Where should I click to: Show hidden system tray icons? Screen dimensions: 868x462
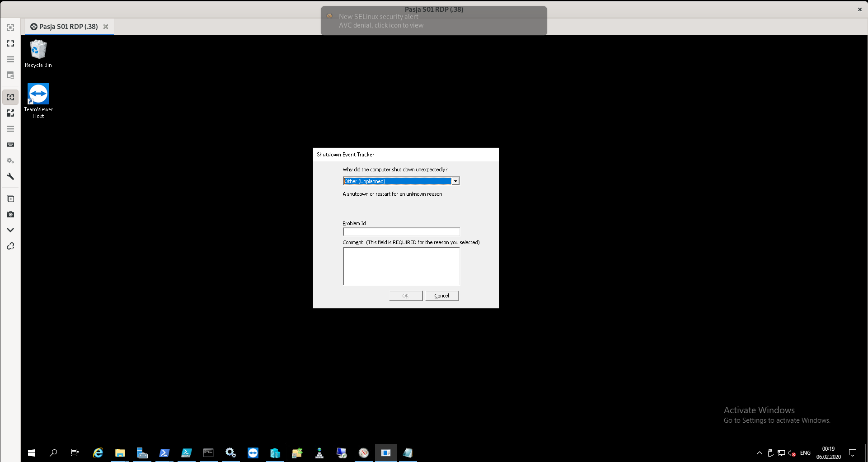point(760,453)
